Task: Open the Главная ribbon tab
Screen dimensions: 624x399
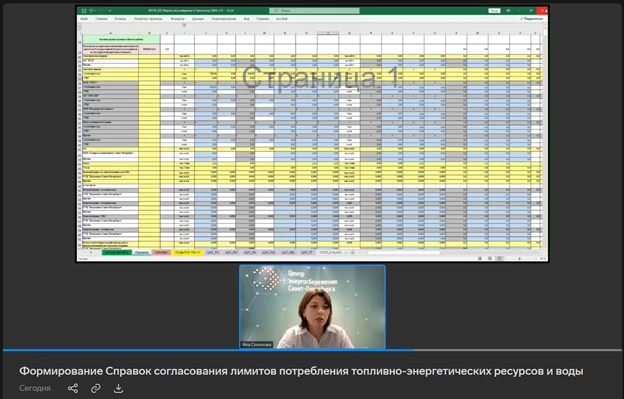Action: (x=101, y=19)
